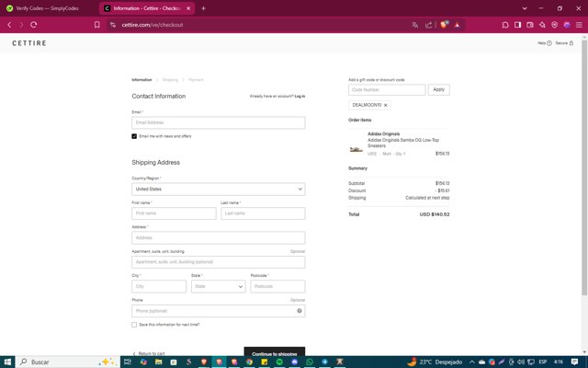The height and width of the screenshot is (368, 588).
Task: Expand the Country/Region dropdown
Action: point(218,189)
